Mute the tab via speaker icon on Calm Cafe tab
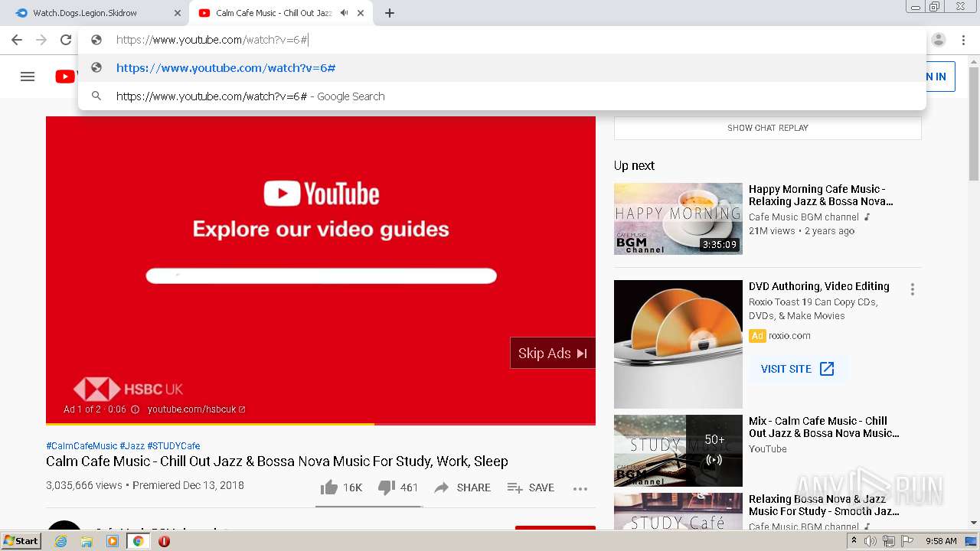980x551 pixels. (344, 13)
